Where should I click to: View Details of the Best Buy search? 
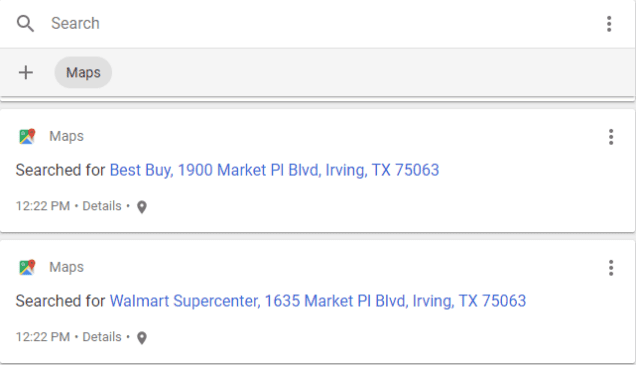coord(102,206)
